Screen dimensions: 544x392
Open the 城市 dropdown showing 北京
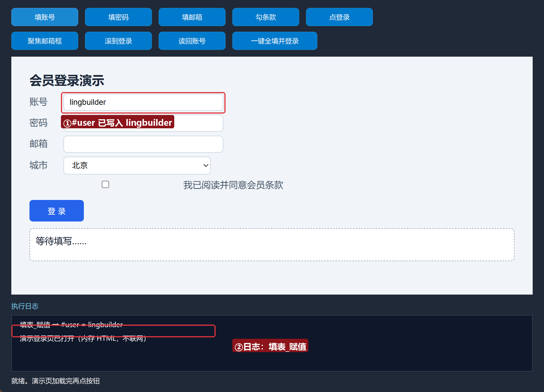[137, 165]
